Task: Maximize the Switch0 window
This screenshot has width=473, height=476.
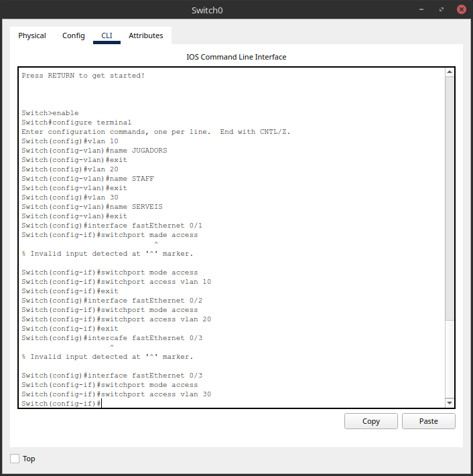Action: pyautogui.click(x=442, y=10)
